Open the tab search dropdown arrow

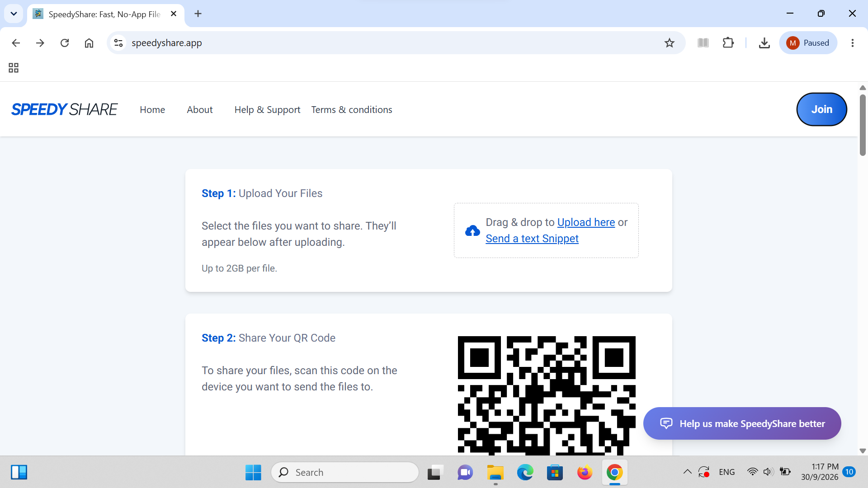coord(14,14)
